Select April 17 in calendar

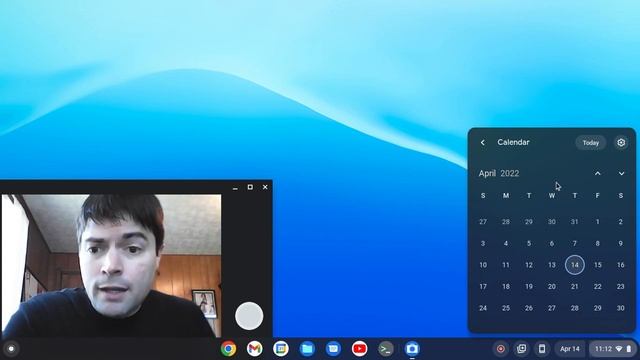(483, 287)
